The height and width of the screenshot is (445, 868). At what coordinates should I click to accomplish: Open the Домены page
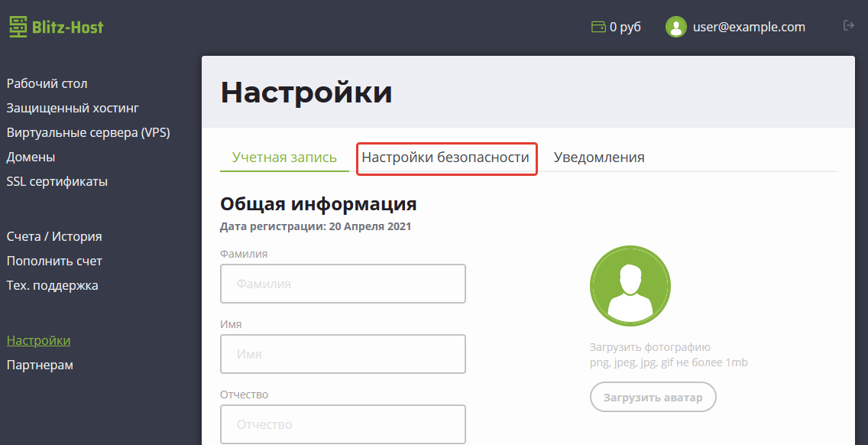(31, 157)
